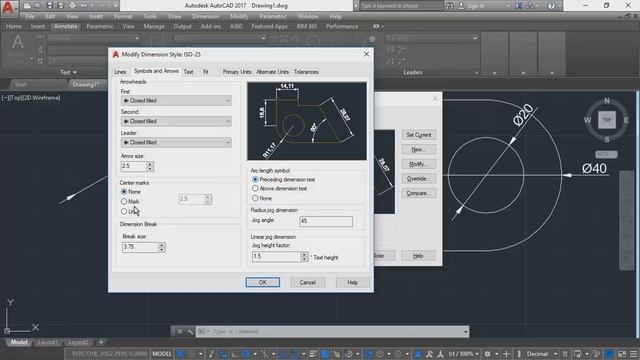Click Override... in Dimension Style Manager

419,179
